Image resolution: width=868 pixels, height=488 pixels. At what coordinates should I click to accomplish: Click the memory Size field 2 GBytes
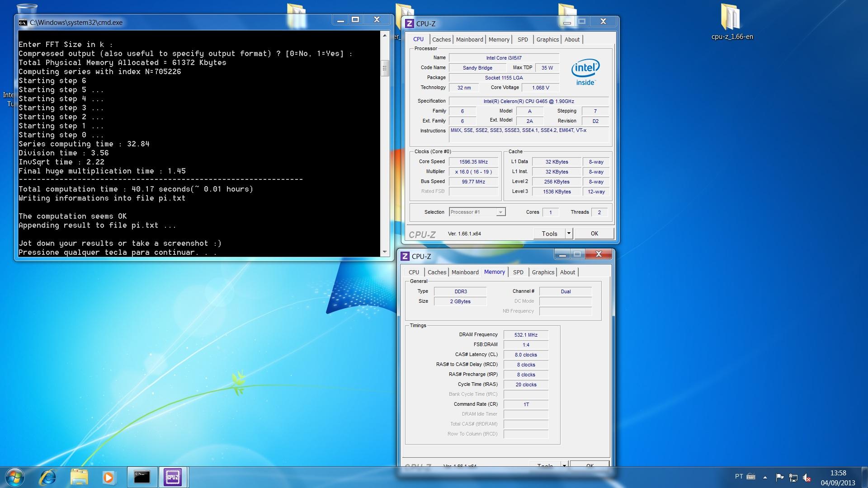pyautogui.click(x=460, y=301)
